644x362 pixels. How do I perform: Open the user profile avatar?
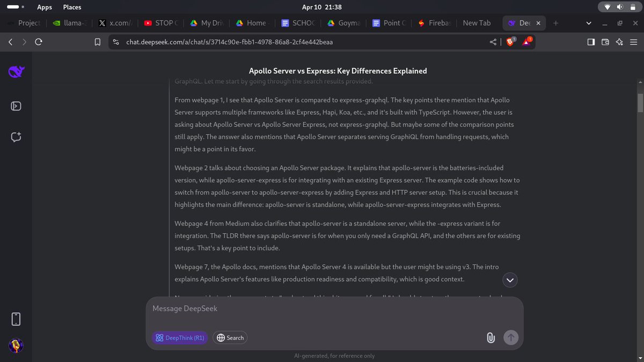click(16, 346)
